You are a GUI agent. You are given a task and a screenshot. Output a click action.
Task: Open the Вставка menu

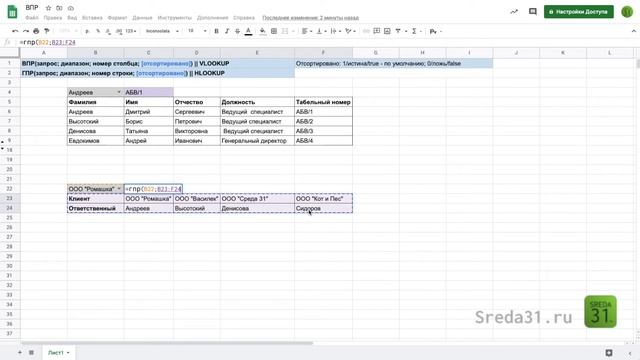92,18
